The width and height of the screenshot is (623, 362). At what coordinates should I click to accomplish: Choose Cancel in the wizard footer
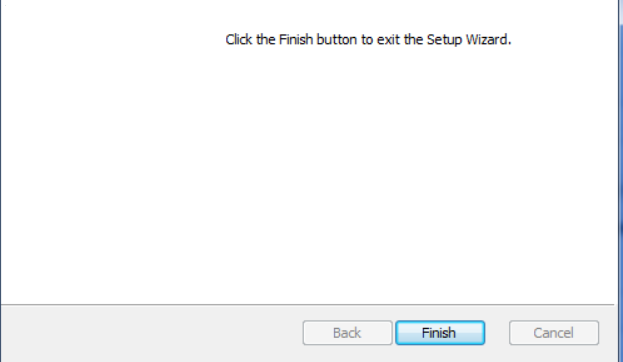(x=554, y=333)
